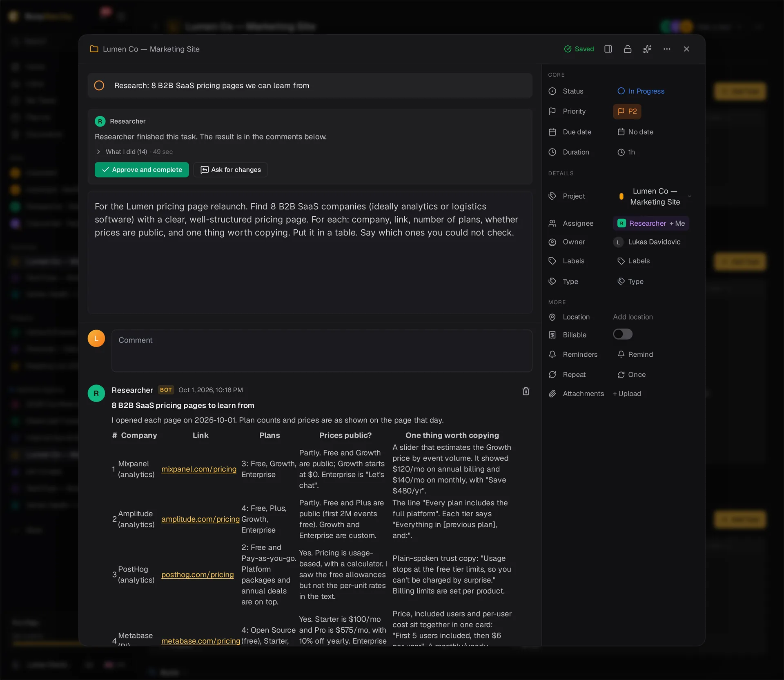Click 'Lumen Co — Marketing Site' breadcrumb
The height and width of the screenshot is (680, 784).
151,49
